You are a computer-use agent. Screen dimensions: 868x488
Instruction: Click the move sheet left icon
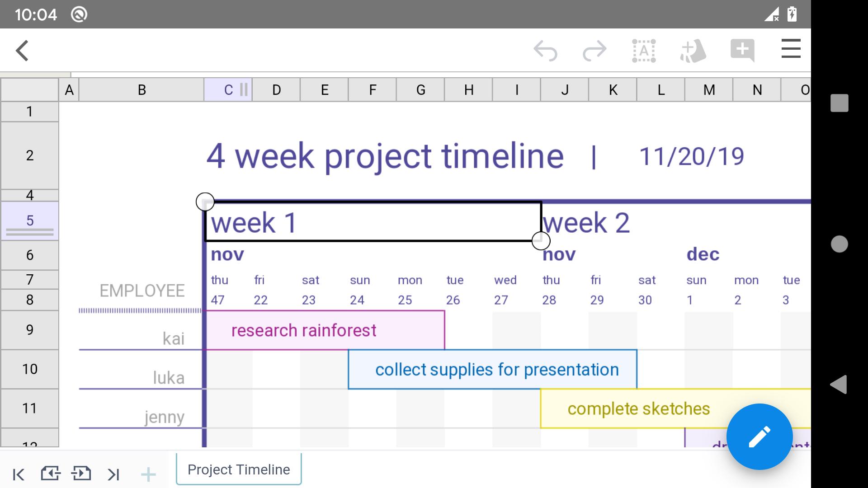(x=51, y=473)
